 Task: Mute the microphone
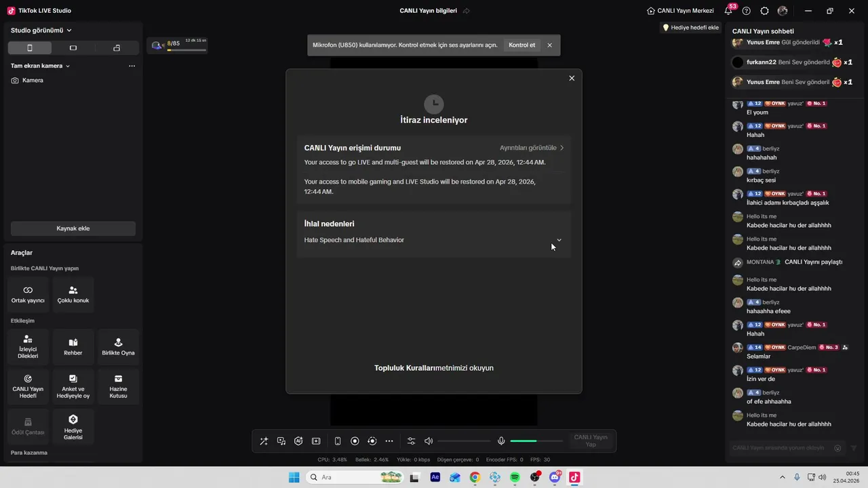click(501, 441)
